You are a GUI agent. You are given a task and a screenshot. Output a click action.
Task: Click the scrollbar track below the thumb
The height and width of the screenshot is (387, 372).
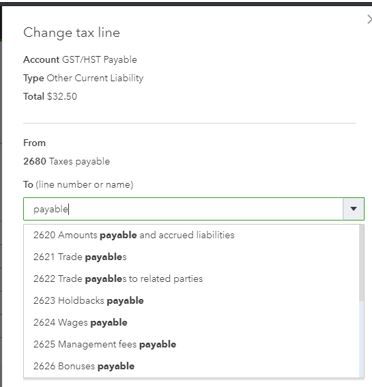click(361, 339)
